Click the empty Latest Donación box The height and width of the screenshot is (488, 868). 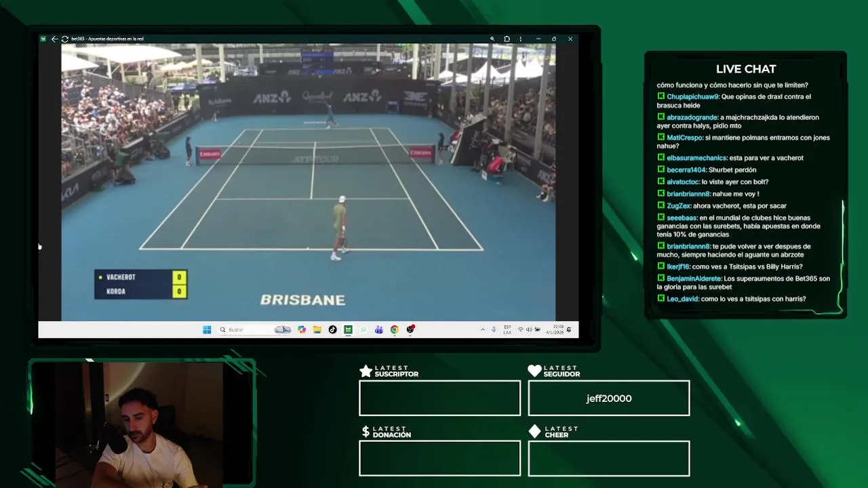tap(440, 458)
